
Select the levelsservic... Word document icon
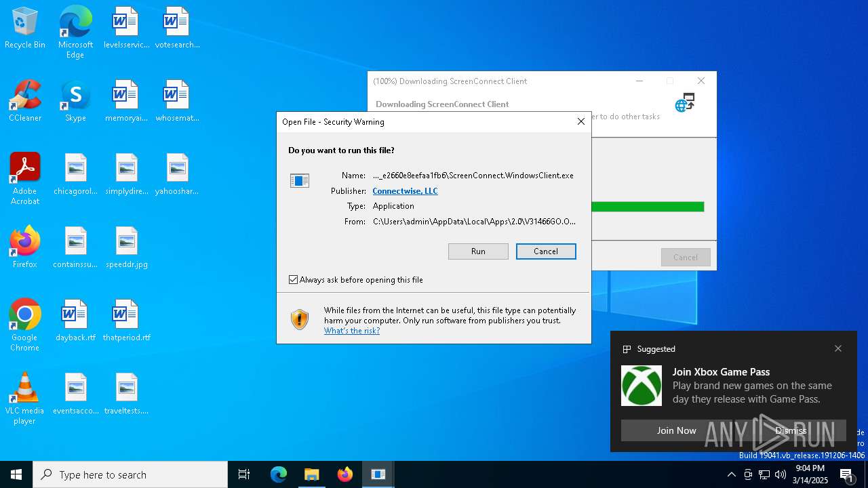click(126, 28)
